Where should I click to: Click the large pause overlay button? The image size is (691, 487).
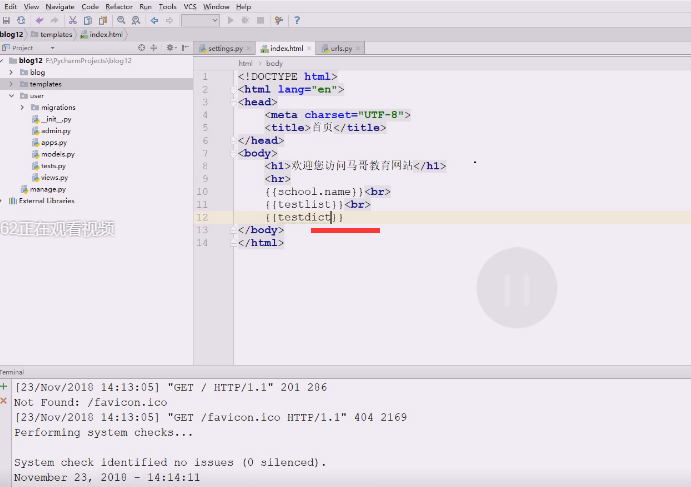point(516,288)
